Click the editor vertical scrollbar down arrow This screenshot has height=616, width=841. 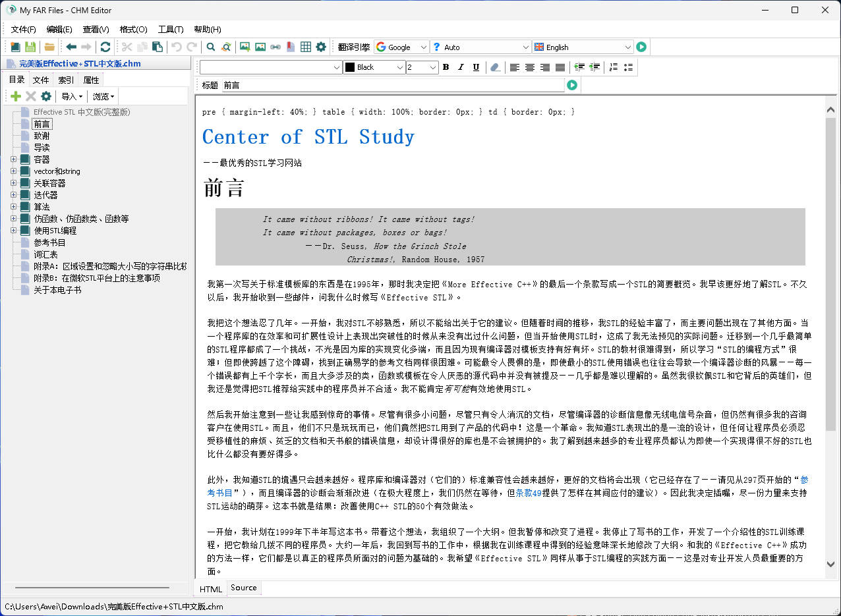[830, 564]
